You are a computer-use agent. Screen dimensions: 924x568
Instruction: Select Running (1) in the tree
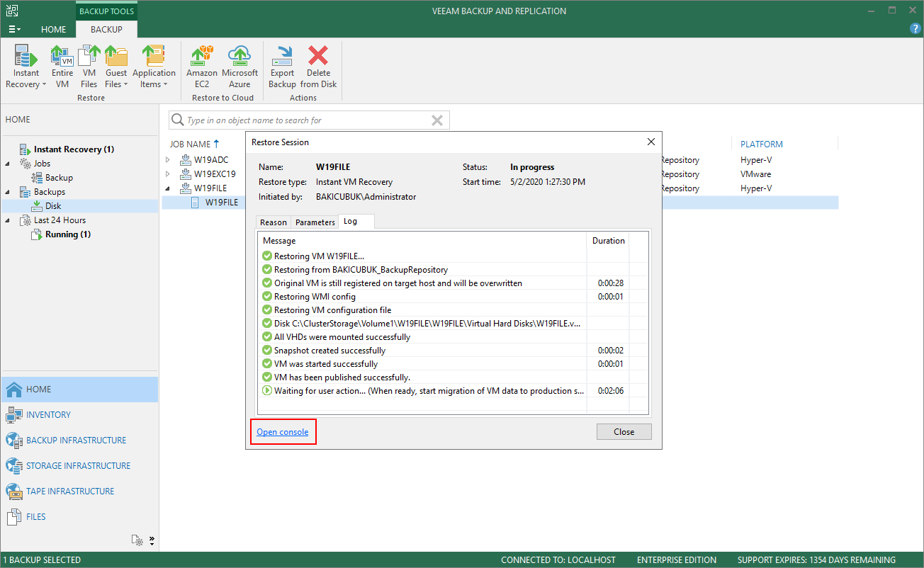68,234
